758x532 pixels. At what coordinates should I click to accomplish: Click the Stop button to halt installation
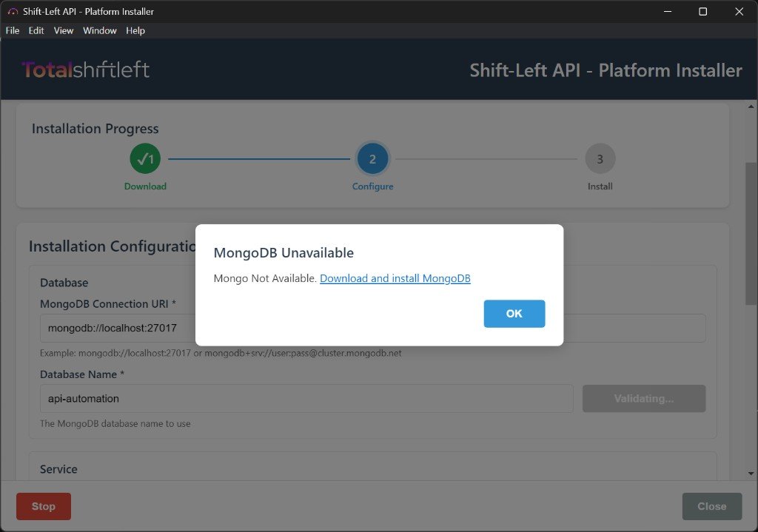pos(43,506)
